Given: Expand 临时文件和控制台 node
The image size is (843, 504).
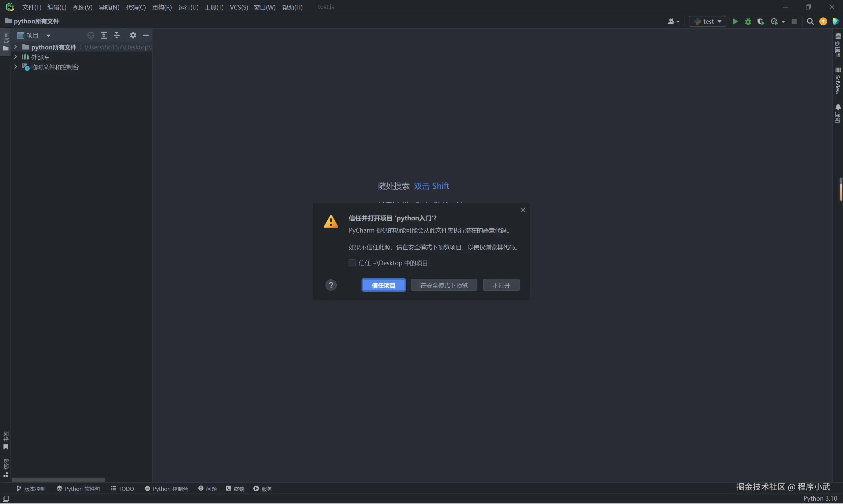Looking at the screenshot, I should 15,67.
